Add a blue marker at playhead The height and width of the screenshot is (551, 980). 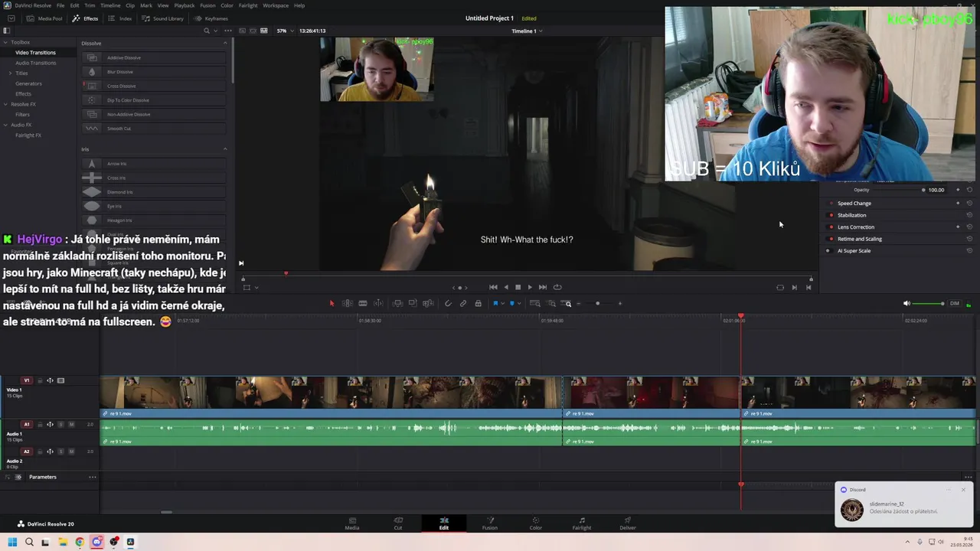pyautogui.click(x=512, y=303)
